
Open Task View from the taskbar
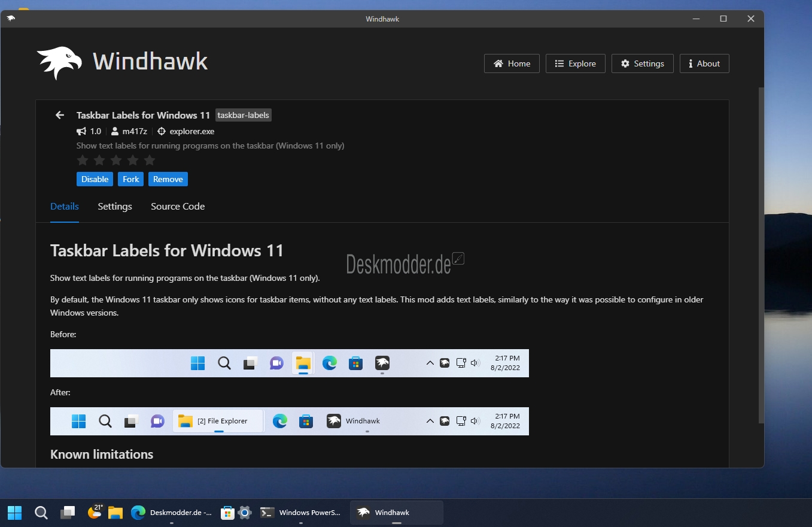point(68,513)
